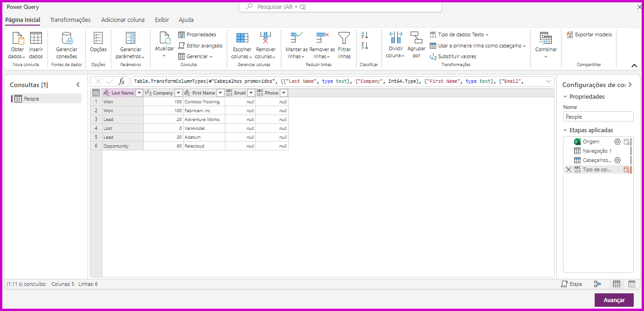Click the fx formula icon
The image size is (644, 311).
(x=122, y=81)
